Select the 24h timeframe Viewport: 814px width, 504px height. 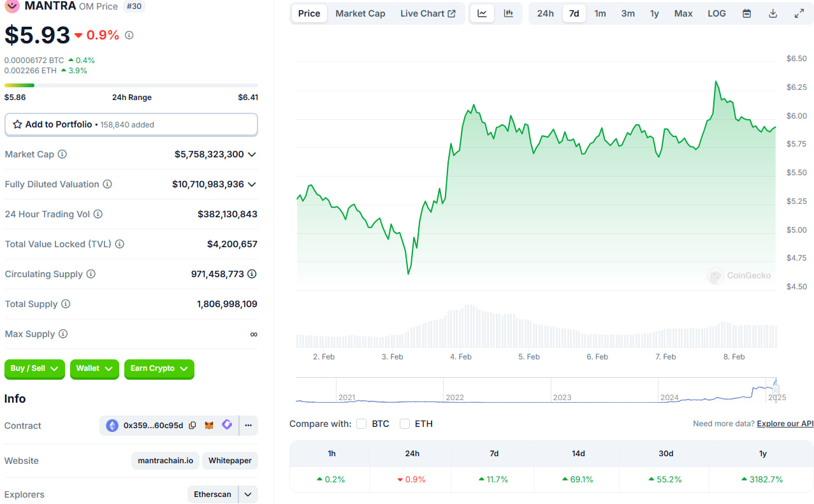545,13
